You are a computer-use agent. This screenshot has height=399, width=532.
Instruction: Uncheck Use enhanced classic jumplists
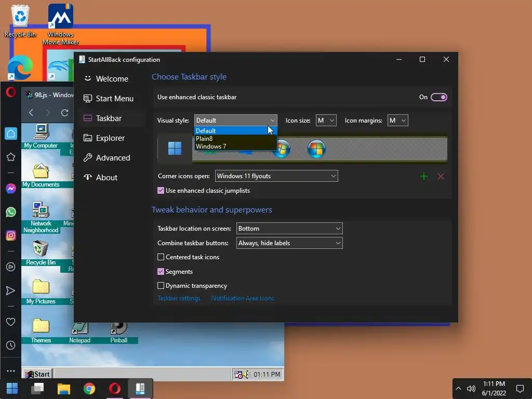point(161,191)
